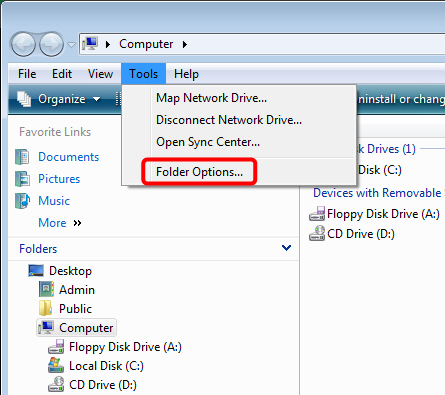Open Pictures favorite link

(x=59, y=179)
